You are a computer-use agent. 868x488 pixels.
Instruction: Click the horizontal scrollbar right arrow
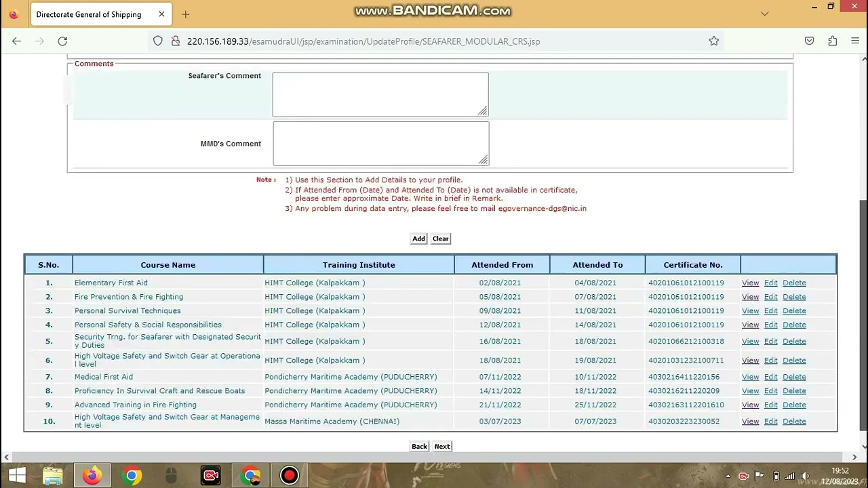854,457
